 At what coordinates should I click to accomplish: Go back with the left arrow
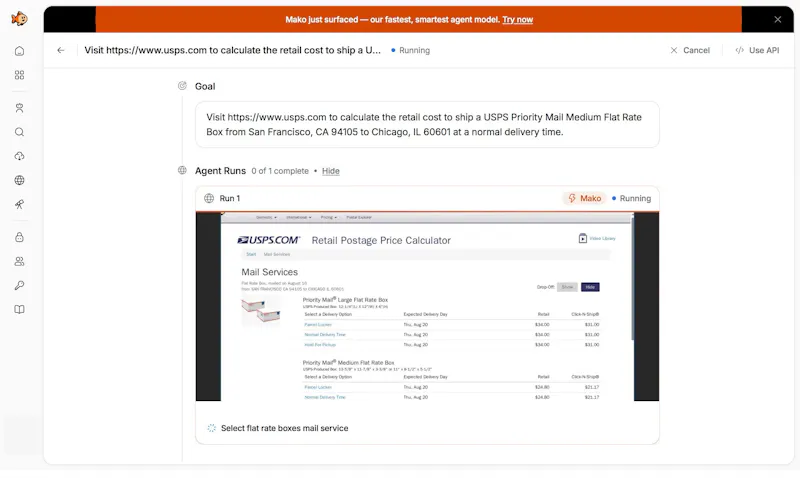click(61, 50)
